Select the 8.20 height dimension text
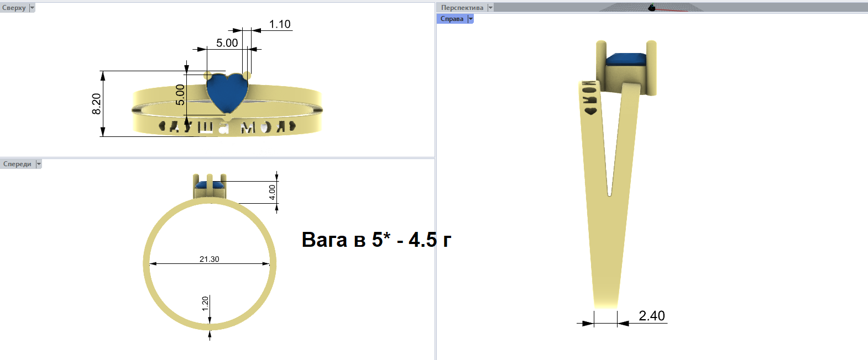The height and width of the screenshot is (360, 868). coord(97,104)
